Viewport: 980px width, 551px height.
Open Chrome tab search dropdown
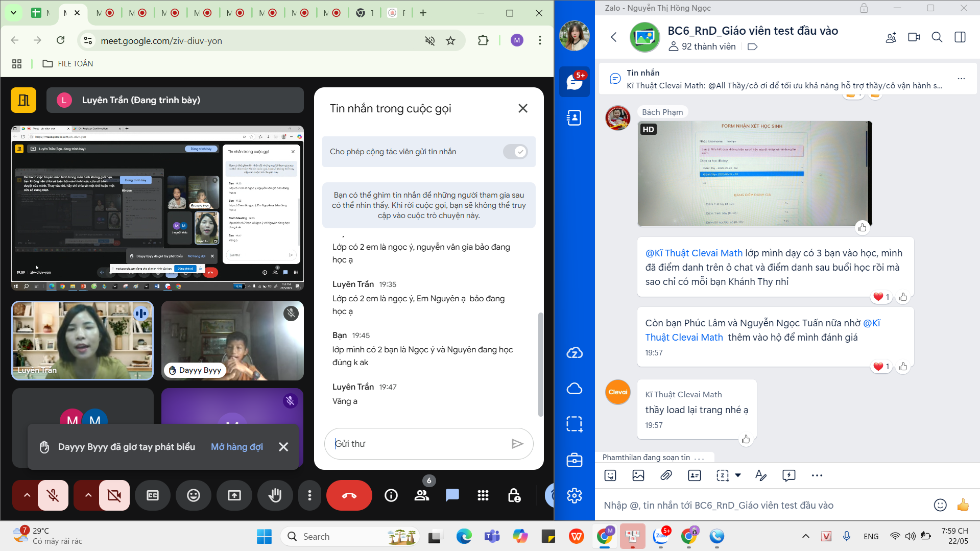(13, 13)
